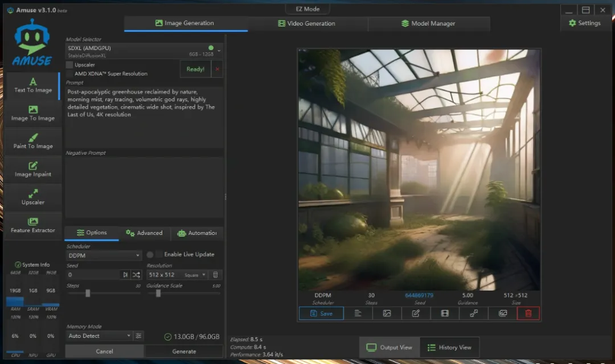Click the red trash icon under the image
Image resolution: width=615 pixels, height=364 pixels.
[x=528, y=313]
